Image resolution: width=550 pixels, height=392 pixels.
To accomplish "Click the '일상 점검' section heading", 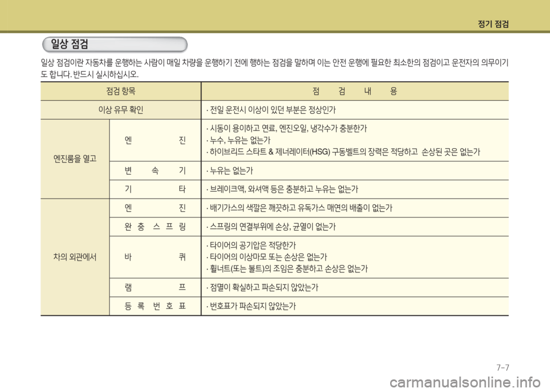I will point(69,44).
